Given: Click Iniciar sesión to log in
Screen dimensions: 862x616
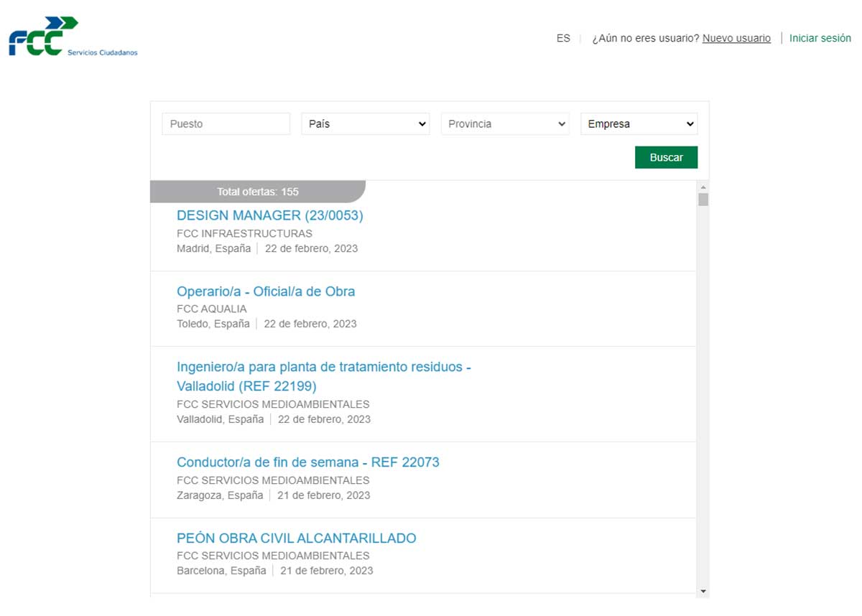Looking at the screenshot, I should 820,38.
